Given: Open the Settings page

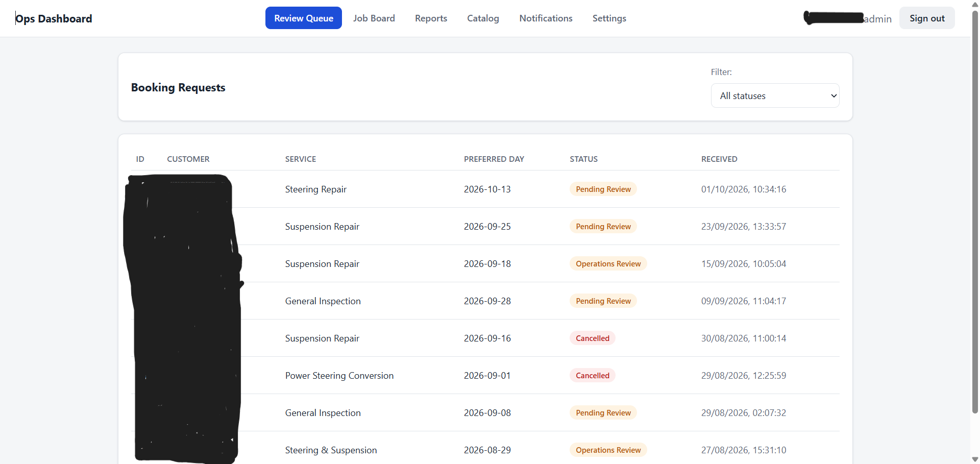Looking at the screenshot, I should (609, 18).
